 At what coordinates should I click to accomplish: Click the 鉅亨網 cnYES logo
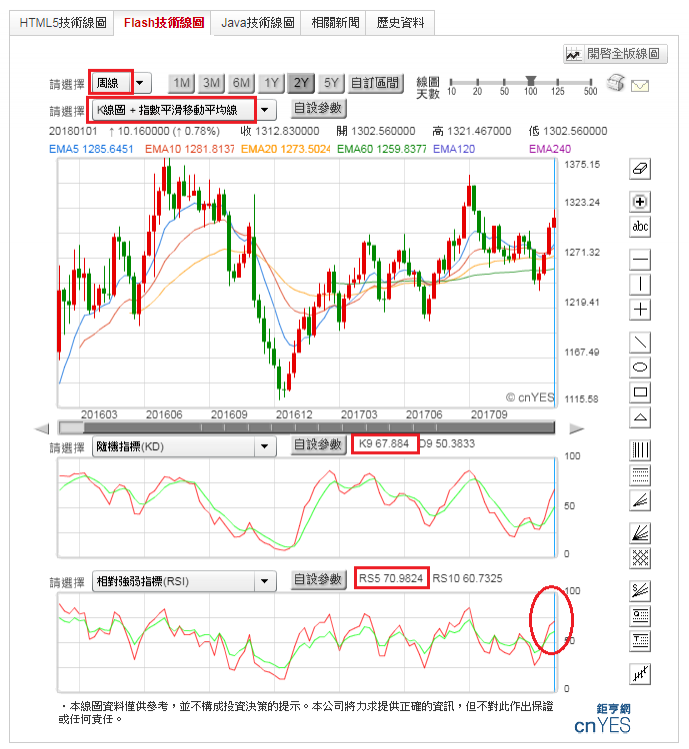tap(603, 719)
